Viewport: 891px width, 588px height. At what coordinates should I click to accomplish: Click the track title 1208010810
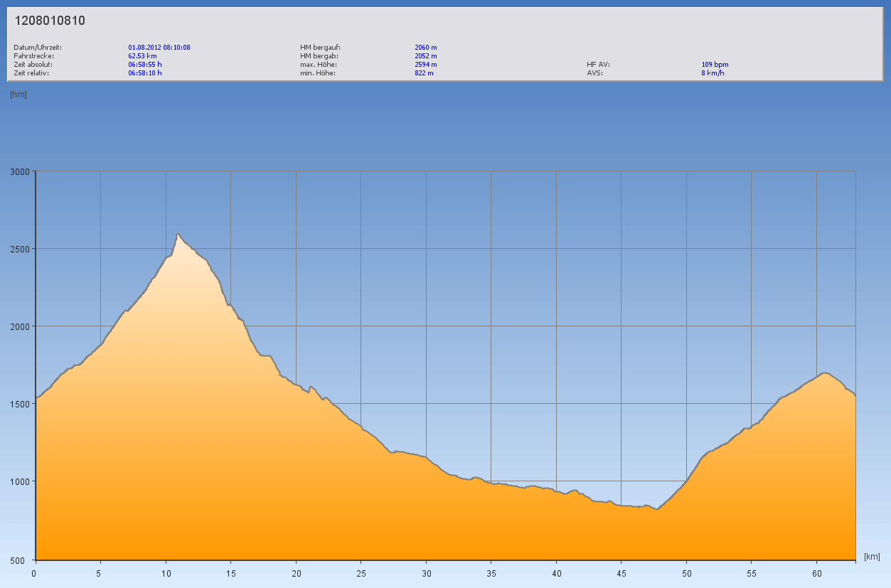pyautogui.click(x=50, y=21)
